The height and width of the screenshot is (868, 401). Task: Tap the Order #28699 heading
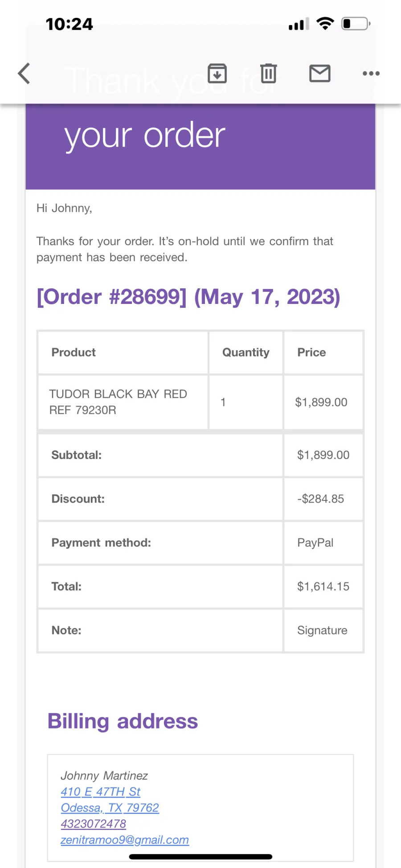[x=188, y=297]
